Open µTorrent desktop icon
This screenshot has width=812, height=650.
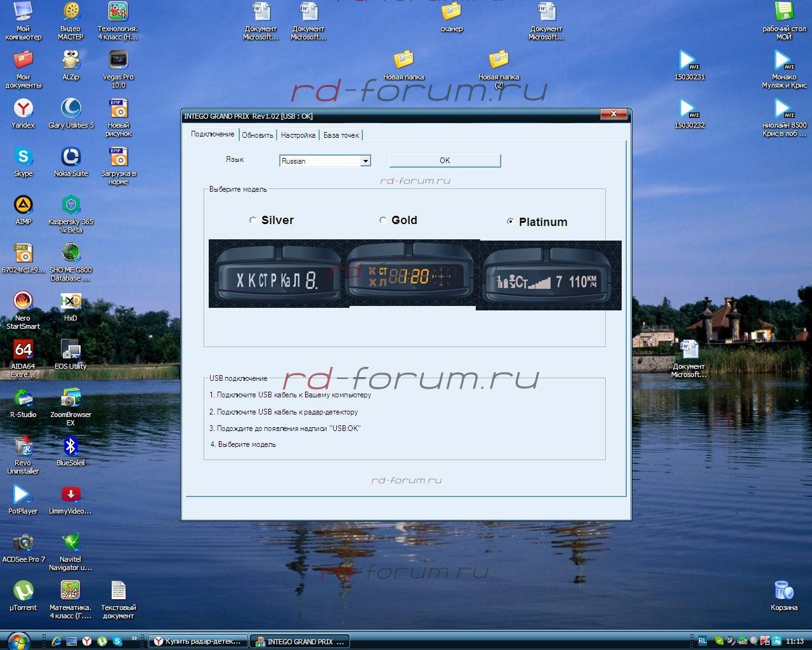[x=23, y=592]
